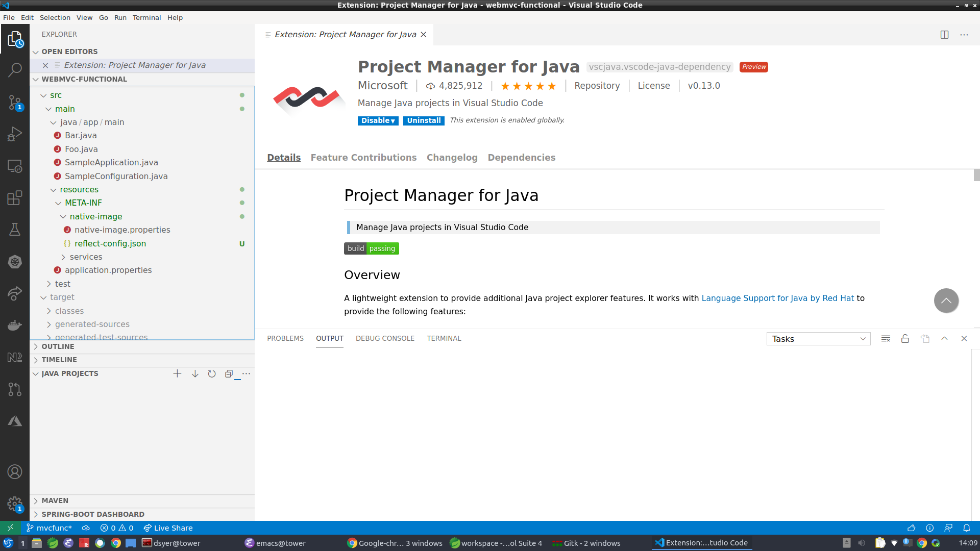Open the Docker view
The height and width of the screenshot is (551, 980).
[x=15, y=325]
